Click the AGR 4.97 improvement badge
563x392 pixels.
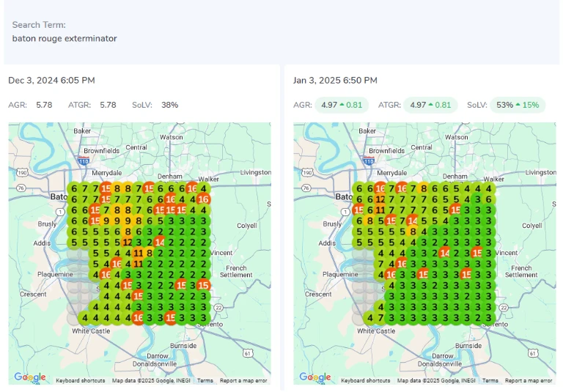[342, 105]
